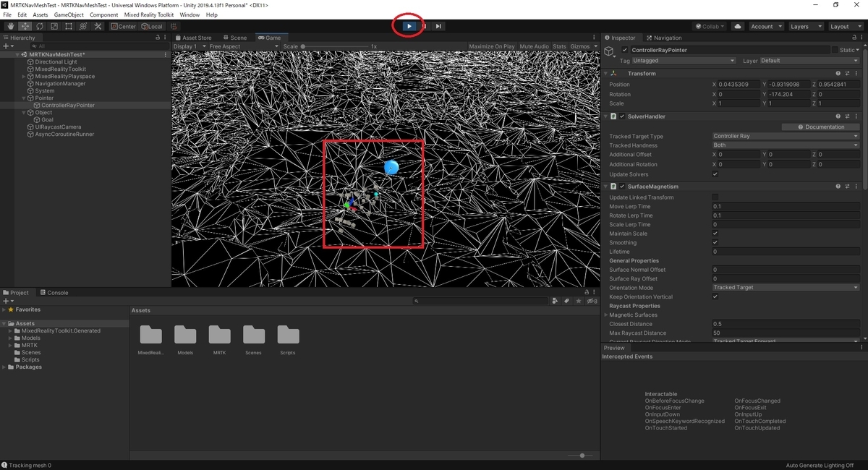The height and width of the screenshot is (470, 868).
Task: Open the Display 1 dropdown in Game view
Action: point(190,46)
